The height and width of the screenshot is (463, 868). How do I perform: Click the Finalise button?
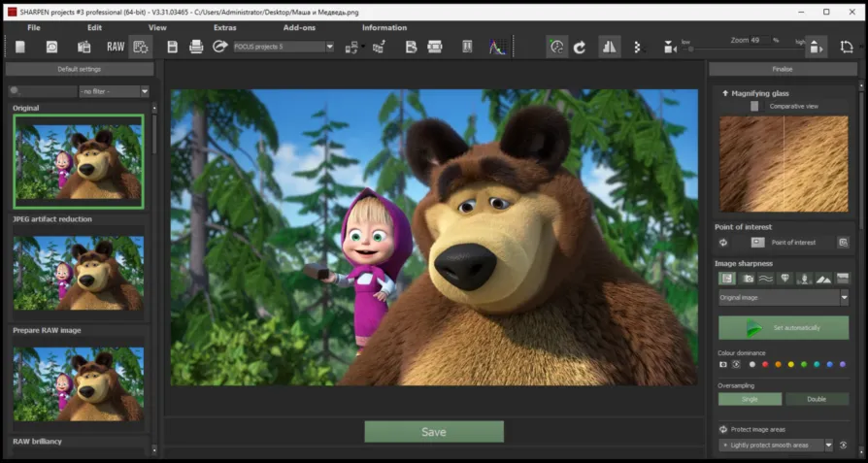(783, 69)
